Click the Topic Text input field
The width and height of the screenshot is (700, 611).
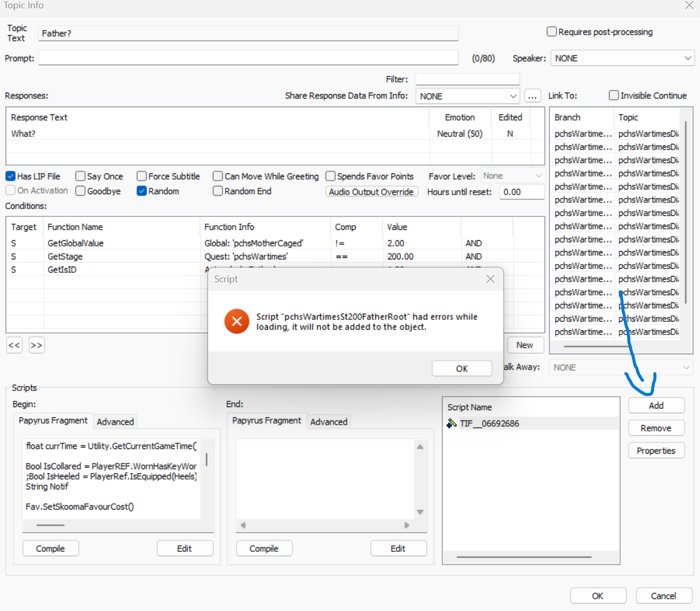click(x=248, y=34)
